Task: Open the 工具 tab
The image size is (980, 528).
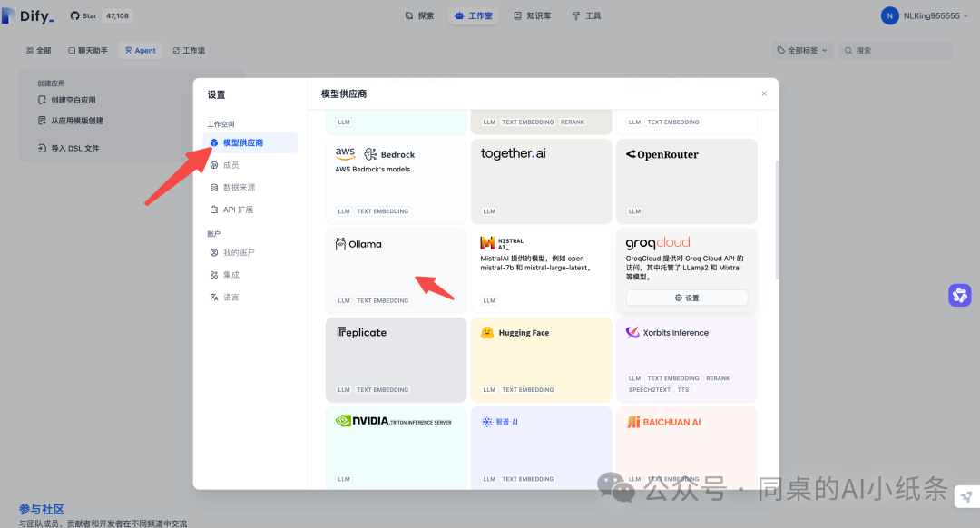Action: tap(586, 15)
